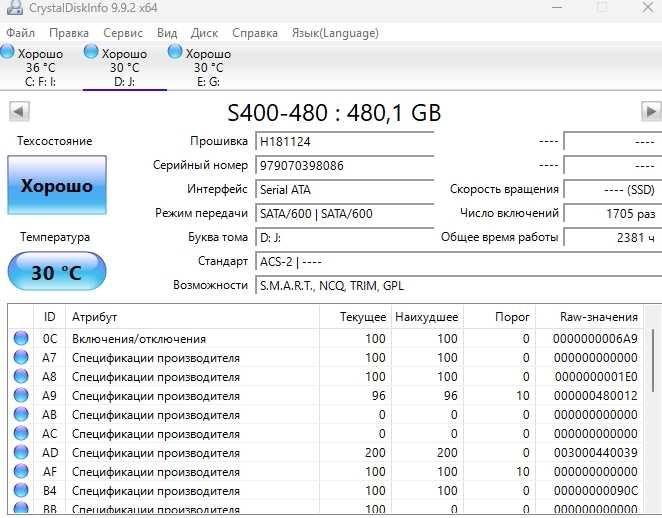Click the 30 °C temperature button

[57, 271]
